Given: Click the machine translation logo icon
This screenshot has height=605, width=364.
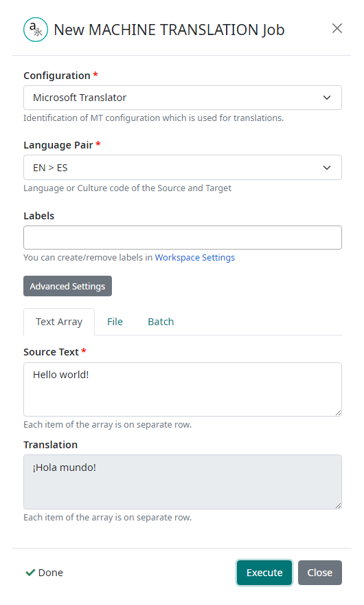Looking at the screenshot, I should pos(36,30).
